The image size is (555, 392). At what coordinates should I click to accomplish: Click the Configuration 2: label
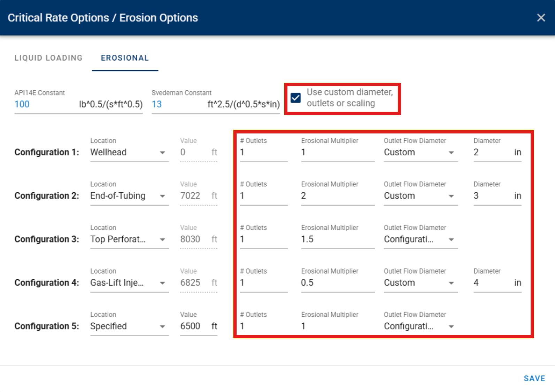click(47, 196)
